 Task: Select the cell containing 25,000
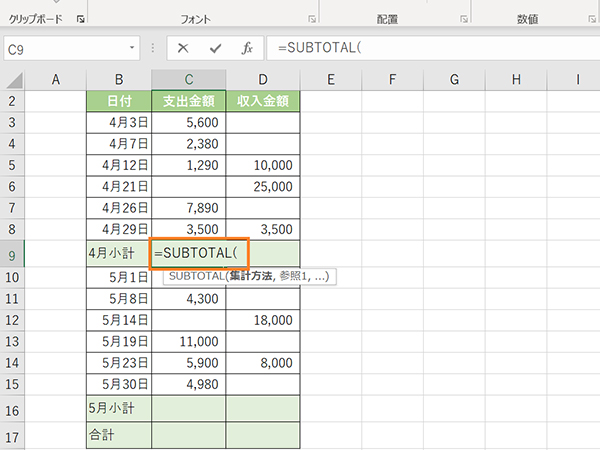(263, 186)
